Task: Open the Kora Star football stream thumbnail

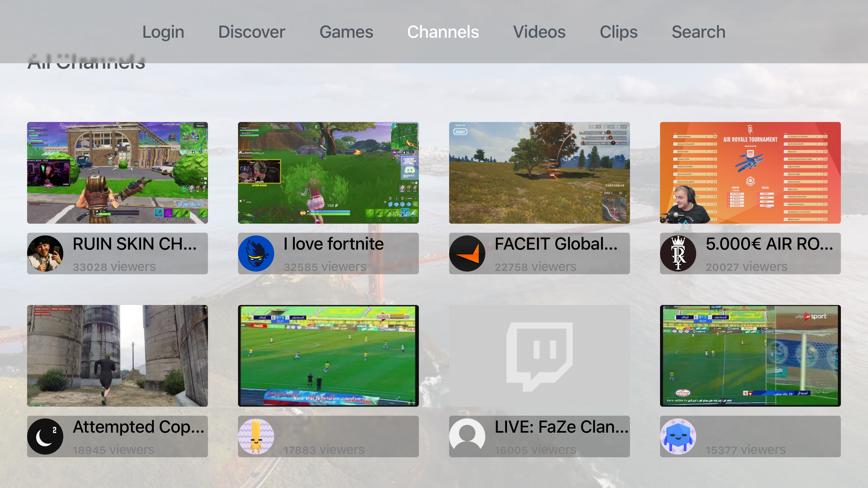Action: [x=328, y=356]
